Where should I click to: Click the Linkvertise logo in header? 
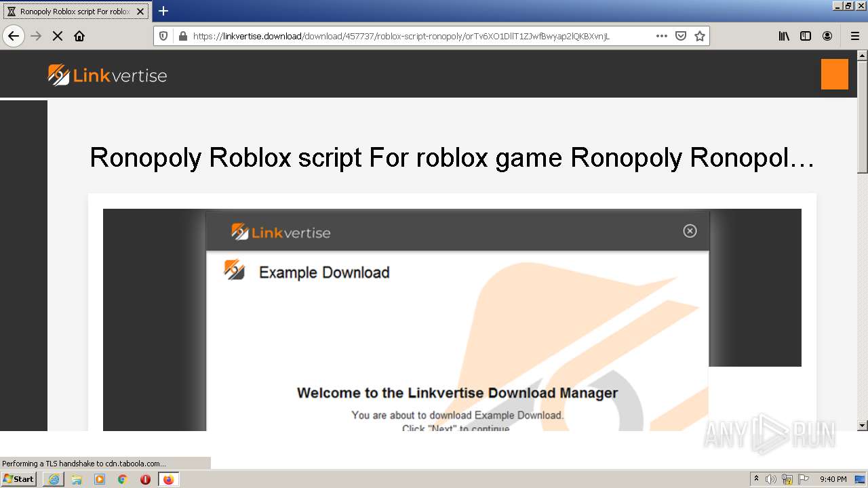click(x=107, y=75)
